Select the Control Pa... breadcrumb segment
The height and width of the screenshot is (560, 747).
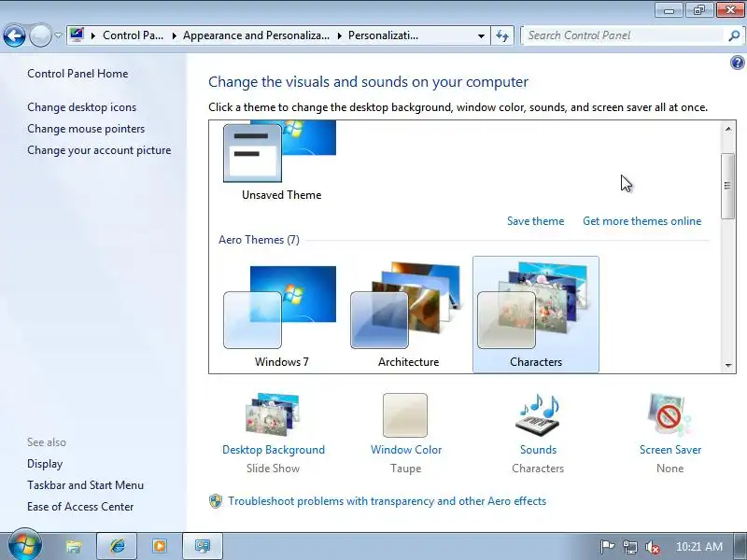pos(133,35)
